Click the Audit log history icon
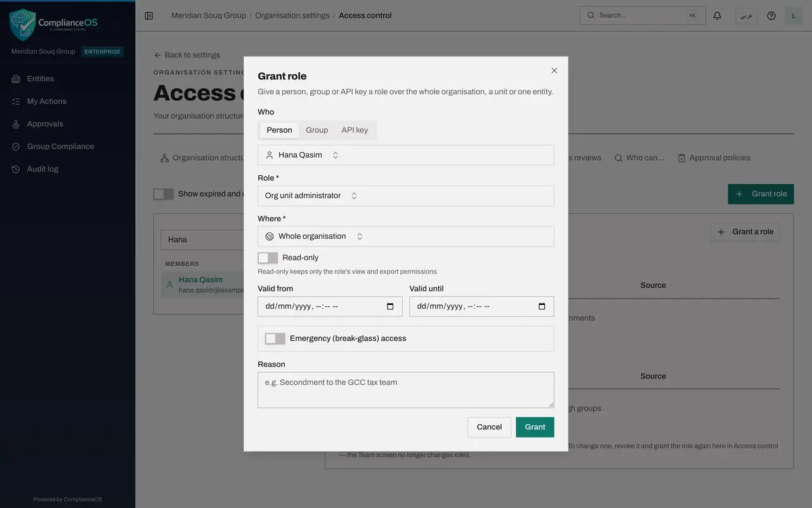 [x=16, y=169]
